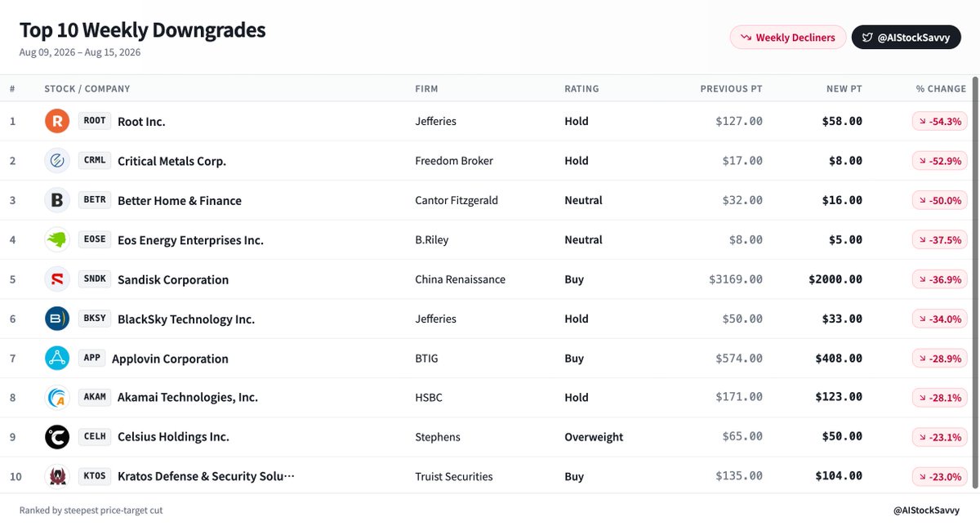Click the @AIStockSavvy footer link
This screenshot has width=980, height=526.
point(927,510)
